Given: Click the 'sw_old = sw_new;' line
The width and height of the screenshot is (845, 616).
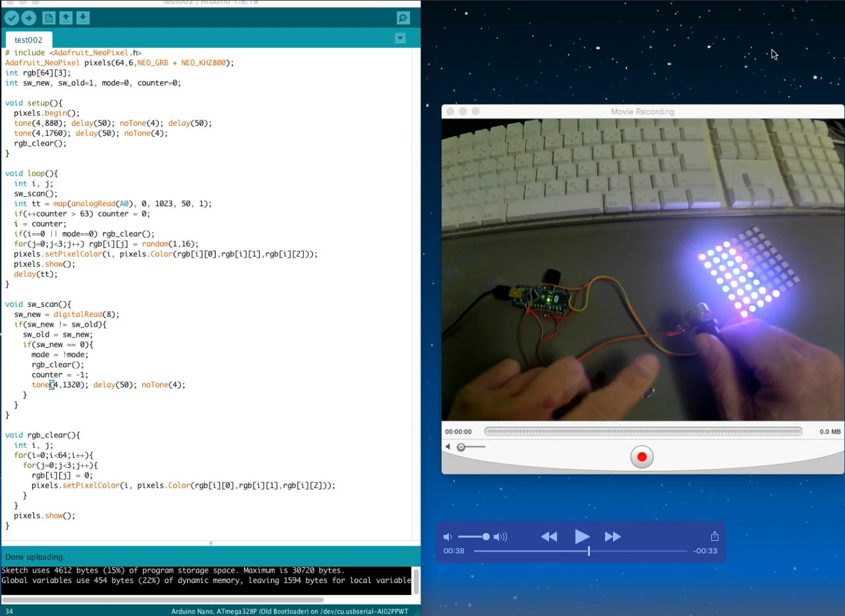Looking at the screenshot, I should tap(58, 335).
